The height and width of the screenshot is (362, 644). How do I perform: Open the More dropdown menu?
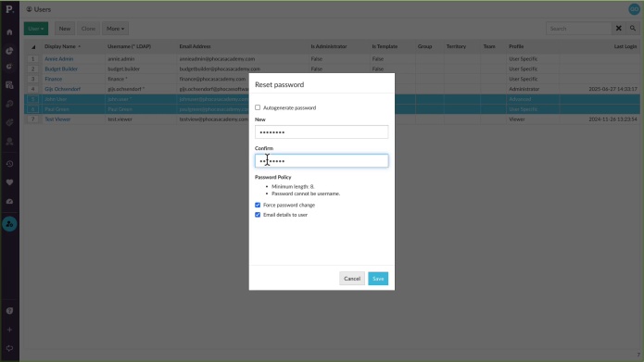[115, 29]
